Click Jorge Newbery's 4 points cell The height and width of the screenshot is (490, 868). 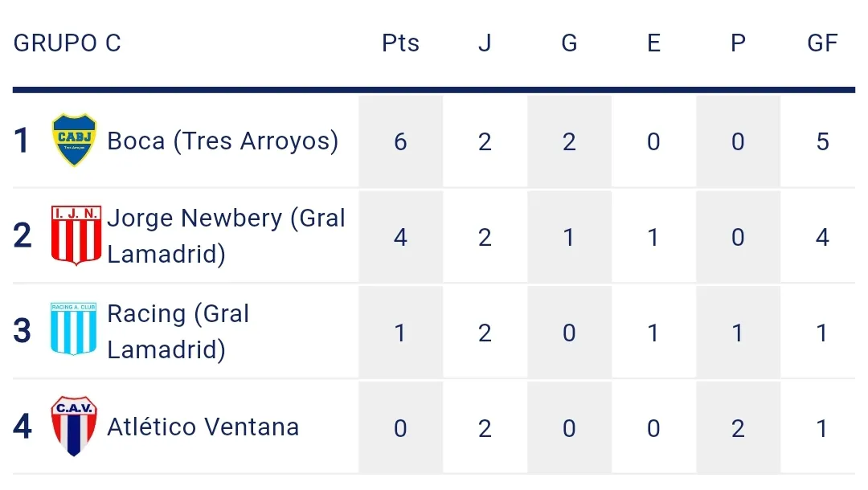click(x=400, y=237)
